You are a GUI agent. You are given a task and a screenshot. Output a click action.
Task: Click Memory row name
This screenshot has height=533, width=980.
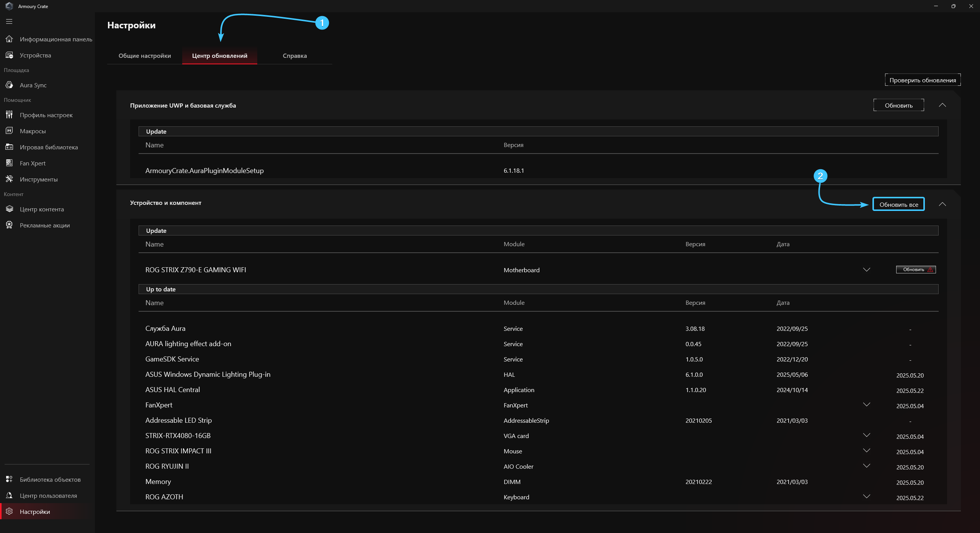(158, 482)
